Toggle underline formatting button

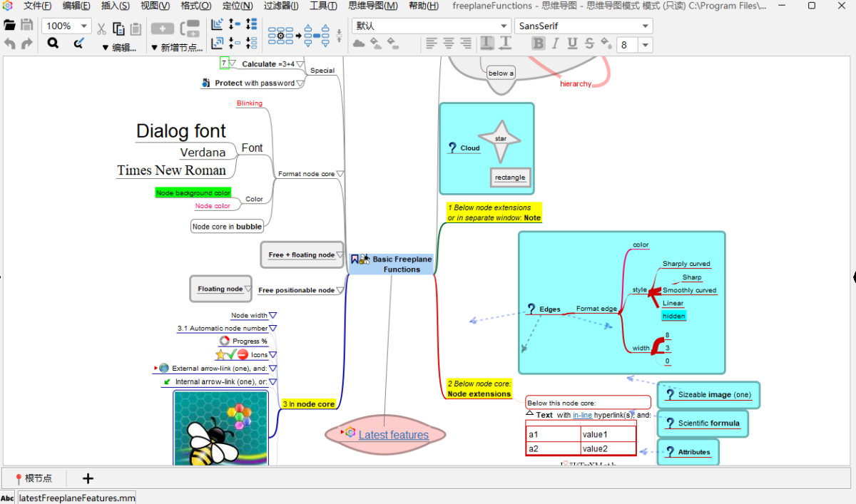[572, 43]
